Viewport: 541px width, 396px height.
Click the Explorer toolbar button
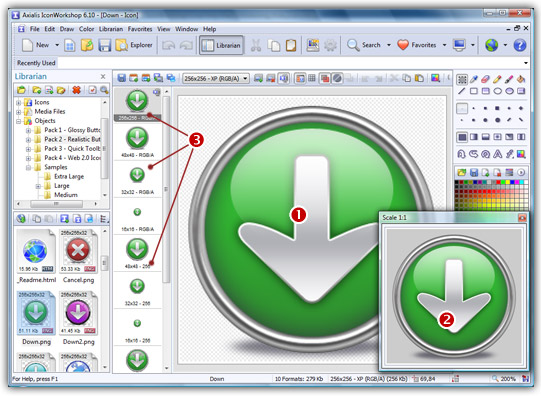click(134, 45)
